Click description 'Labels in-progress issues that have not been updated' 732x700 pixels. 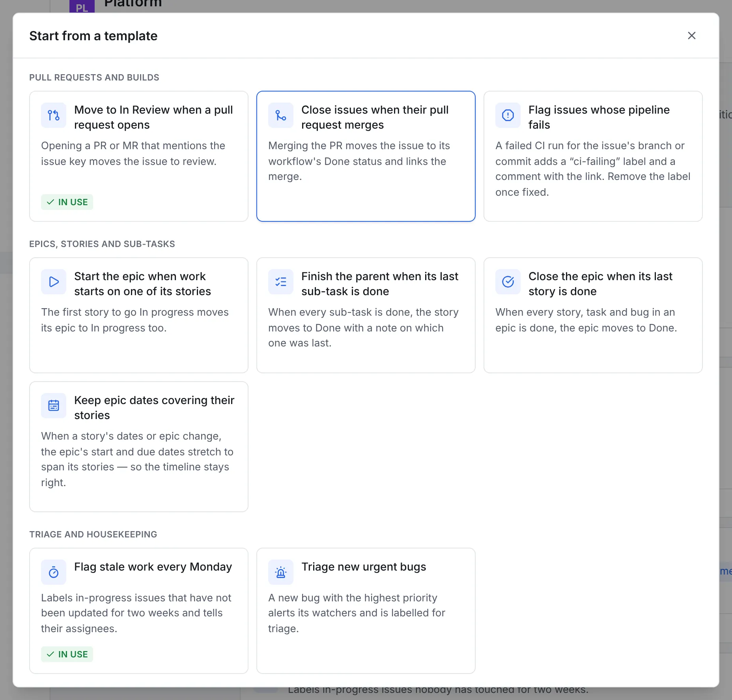point(136,613)
